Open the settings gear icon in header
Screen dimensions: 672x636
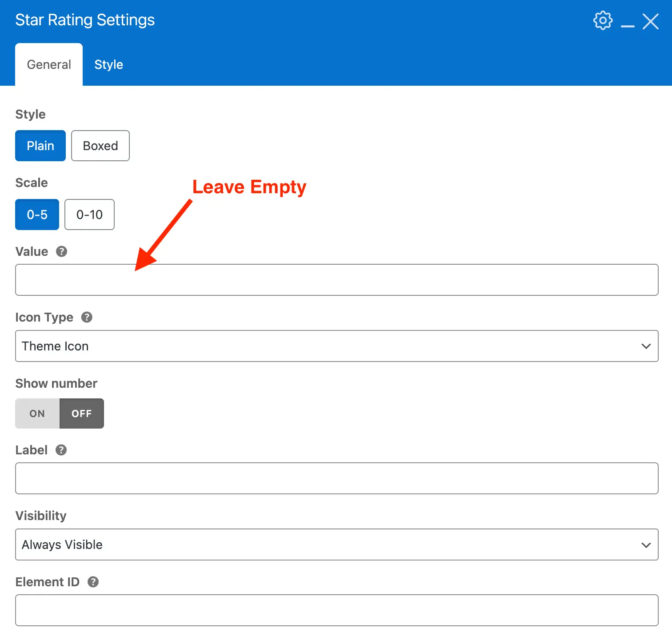[603, 20]
